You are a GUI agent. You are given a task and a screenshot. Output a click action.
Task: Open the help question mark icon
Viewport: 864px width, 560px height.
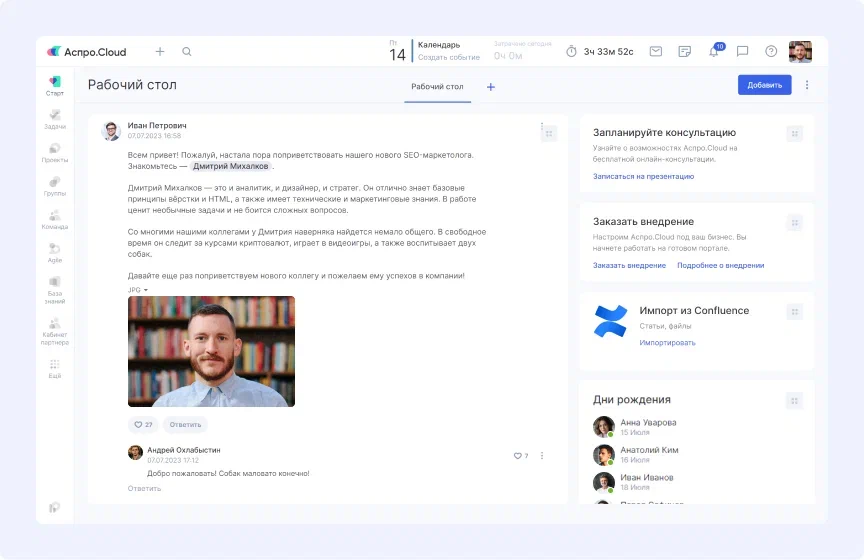(x=771, y=51)
